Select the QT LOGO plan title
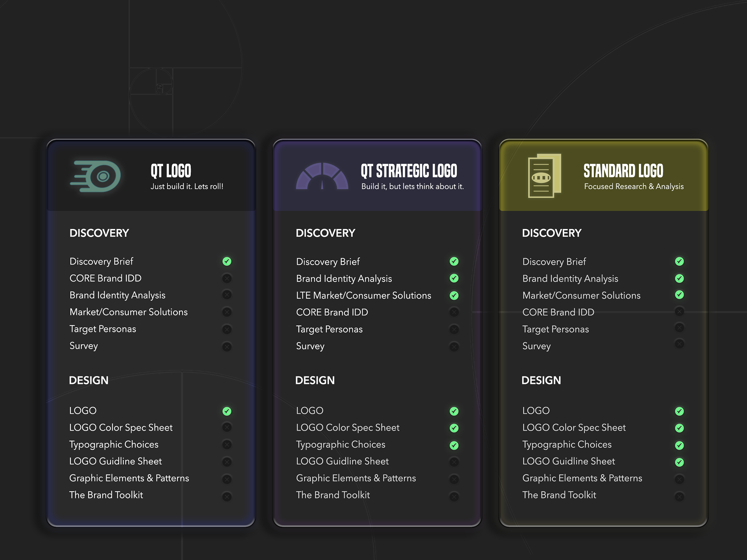Viewport: 747px width, 560px height. click(171, 171)
